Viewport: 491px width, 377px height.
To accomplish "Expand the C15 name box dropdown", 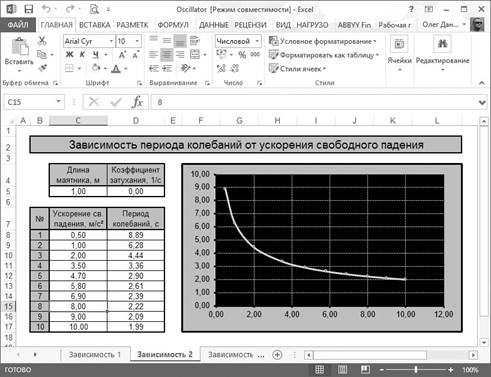I will click(58, 101).
